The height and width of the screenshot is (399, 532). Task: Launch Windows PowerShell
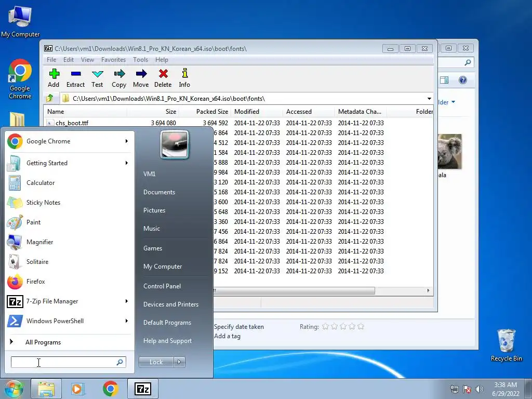pyautogui.click(x=55, y=321)
